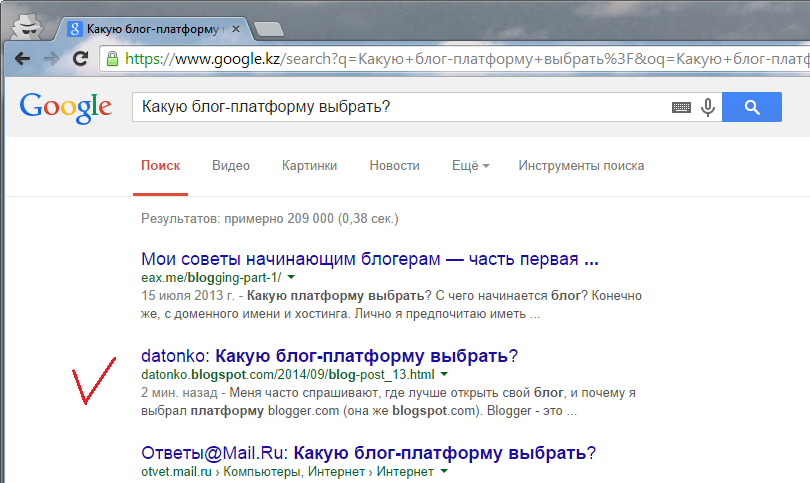Switch to the Картинки results tab

click(309, 166)
